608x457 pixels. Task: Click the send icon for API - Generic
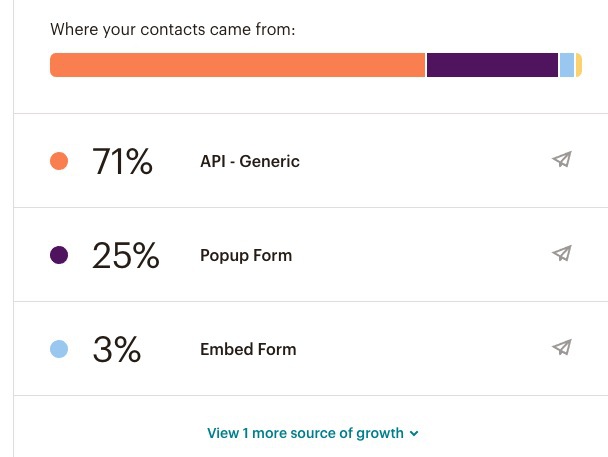pyautogui.click(x=562, y=159)
